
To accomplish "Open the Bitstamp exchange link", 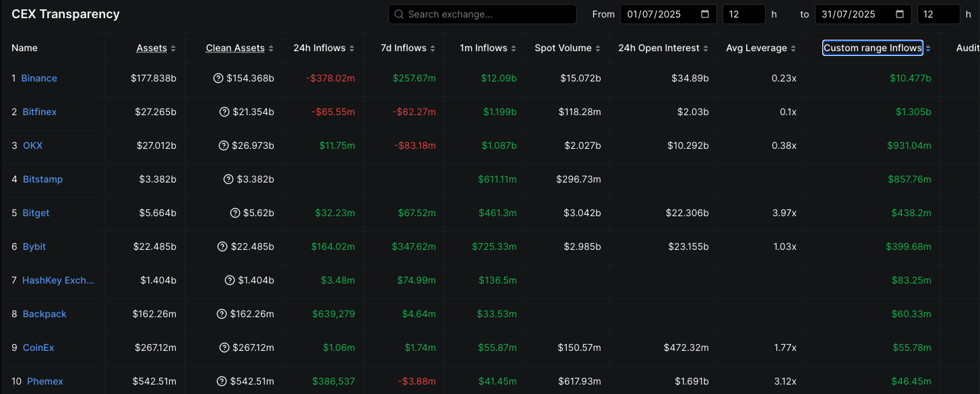I will click(x=42, y=179).
